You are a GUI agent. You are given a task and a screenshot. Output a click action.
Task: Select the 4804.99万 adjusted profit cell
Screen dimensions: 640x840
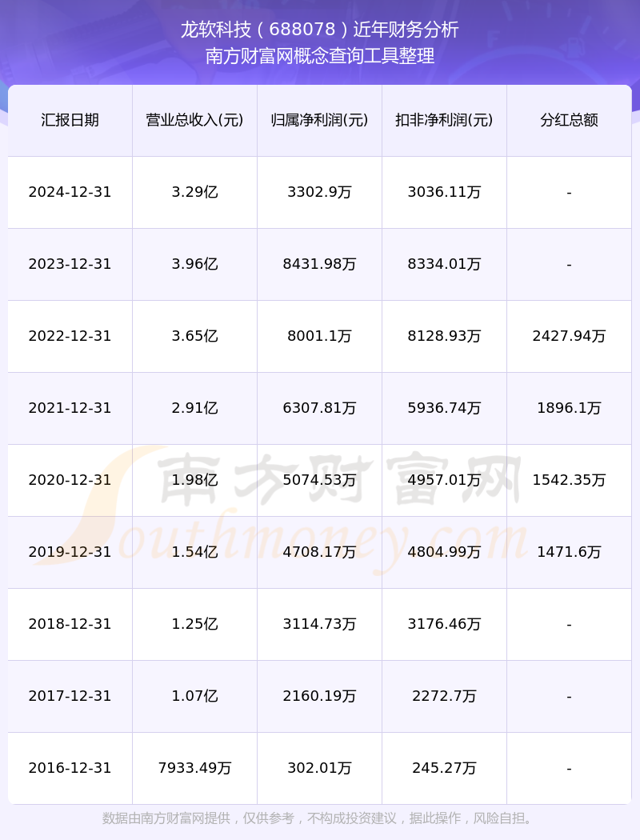point(444,552)
